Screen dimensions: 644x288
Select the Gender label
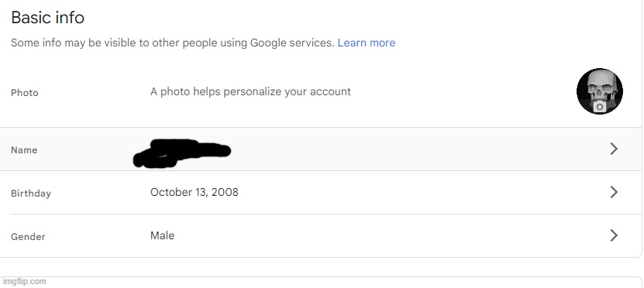(x=28, y=237)
